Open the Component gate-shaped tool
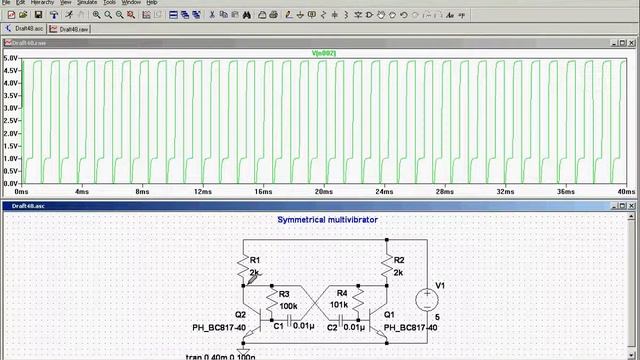Viewport: 640px width, 360px height. (369, 15)
